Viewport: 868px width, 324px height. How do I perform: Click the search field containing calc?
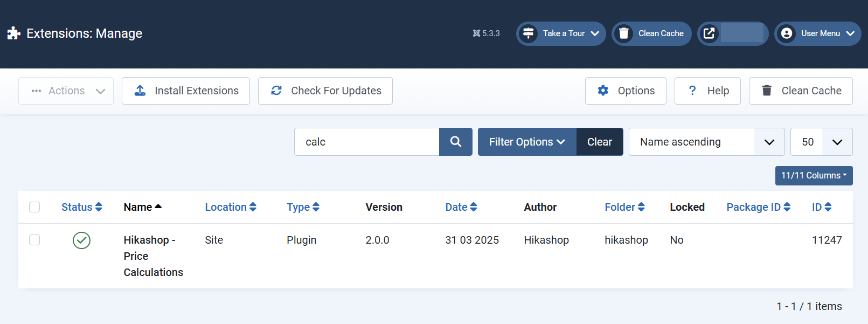tap(366, 142)
